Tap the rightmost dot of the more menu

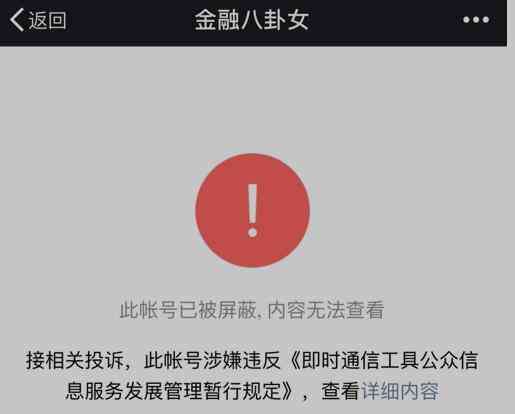tap(486, 20)
